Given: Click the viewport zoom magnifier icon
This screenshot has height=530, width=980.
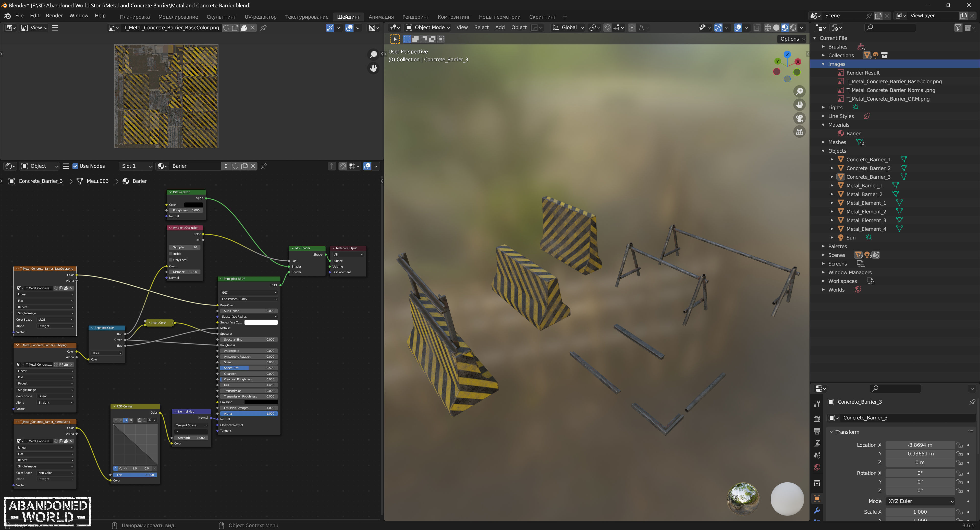Looking at the screenshot, I should coord(799,91).
